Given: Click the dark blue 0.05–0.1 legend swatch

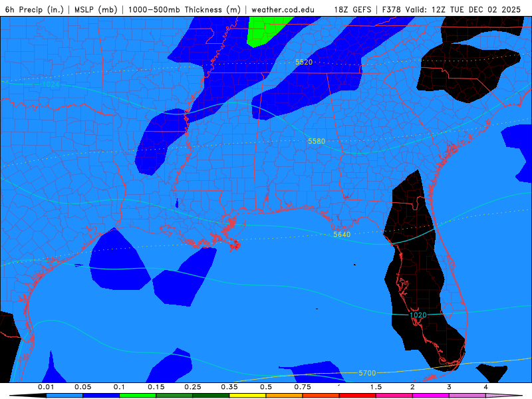Looking at the screenshot, I should pos(101,396).
